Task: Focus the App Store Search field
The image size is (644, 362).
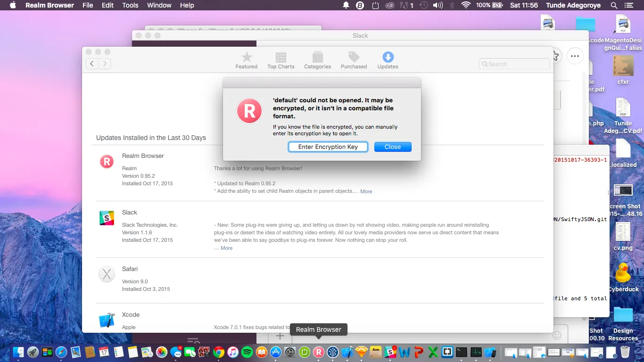Action: (x=514, y=64)
